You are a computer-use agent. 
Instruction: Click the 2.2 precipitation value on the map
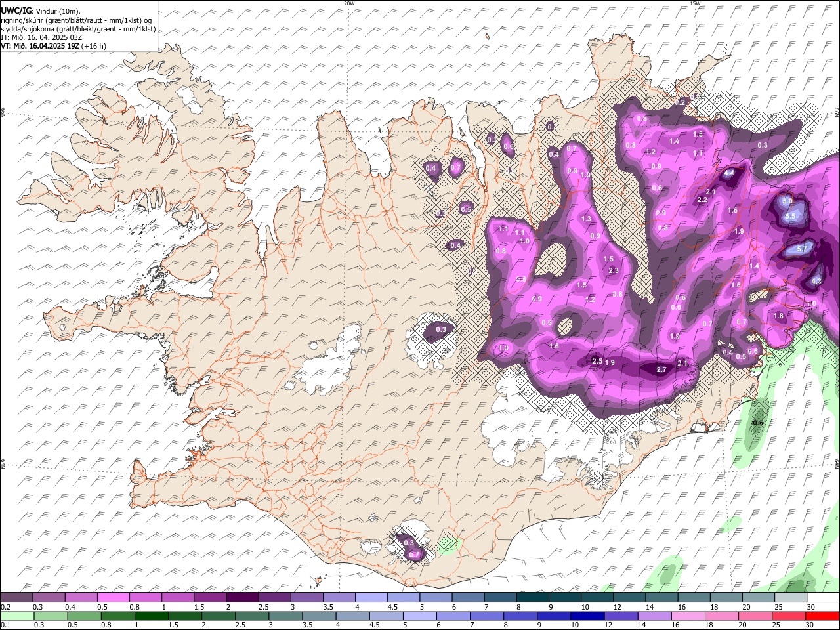click(702, 199)
